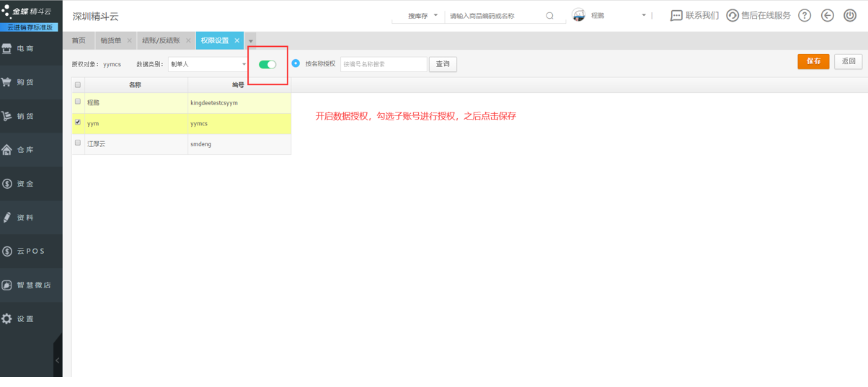Click the 金蝶精斗云 logo
The height and width of the screenshot is (387, 868).
(x=27, y=12)
